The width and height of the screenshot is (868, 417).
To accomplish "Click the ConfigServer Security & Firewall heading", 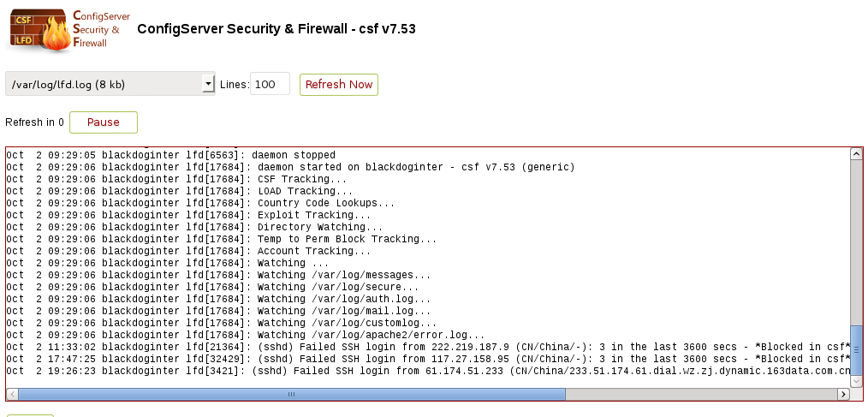I will [x=276, y=29].
